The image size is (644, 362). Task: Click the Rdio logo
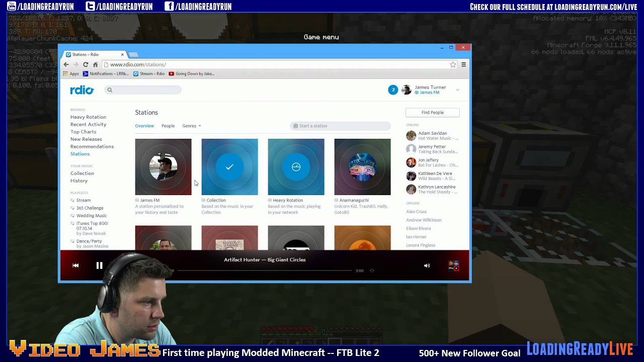pos(82,90)
